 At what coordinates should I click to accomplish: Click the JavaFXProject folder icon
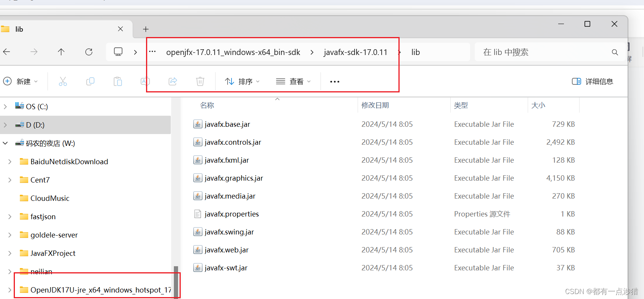click(24, 253)
